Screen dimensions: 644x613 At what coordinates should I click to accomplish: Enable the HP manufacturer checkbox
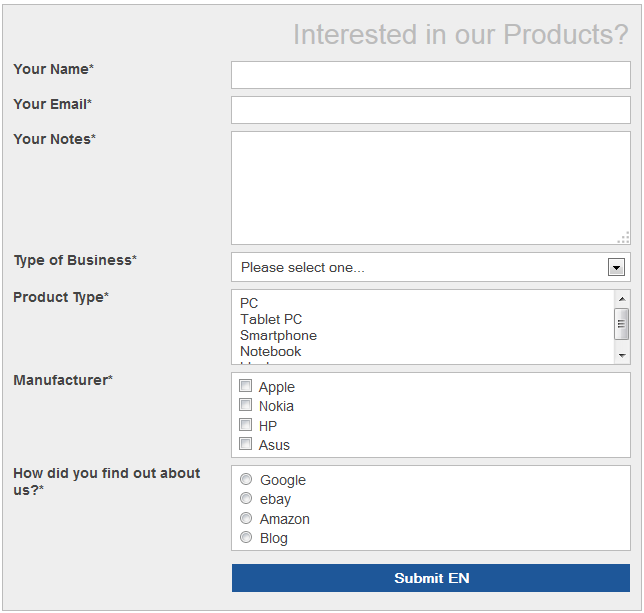pyautogui.click(x=246, y=425)
